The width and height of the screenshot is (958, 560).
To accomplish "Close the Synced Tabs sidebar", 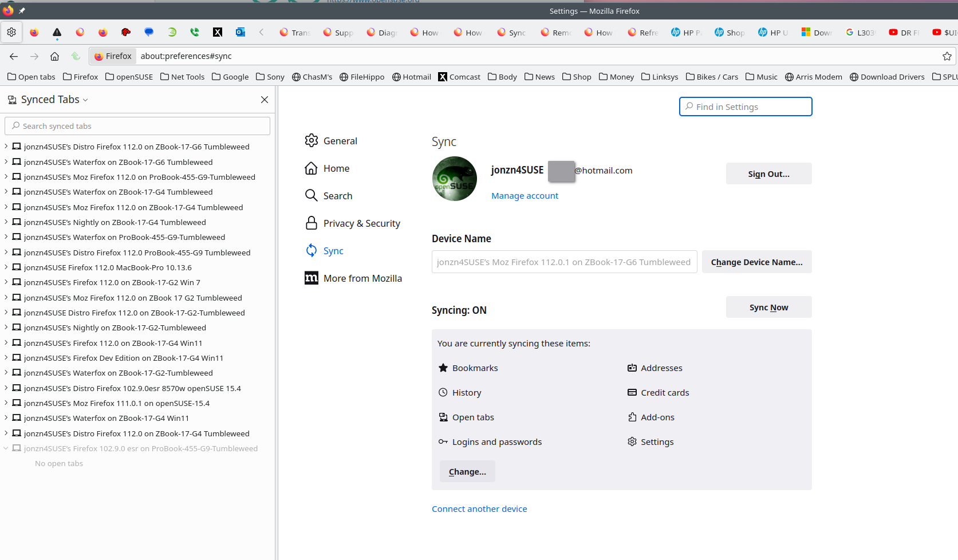I will tap(265, 100).
